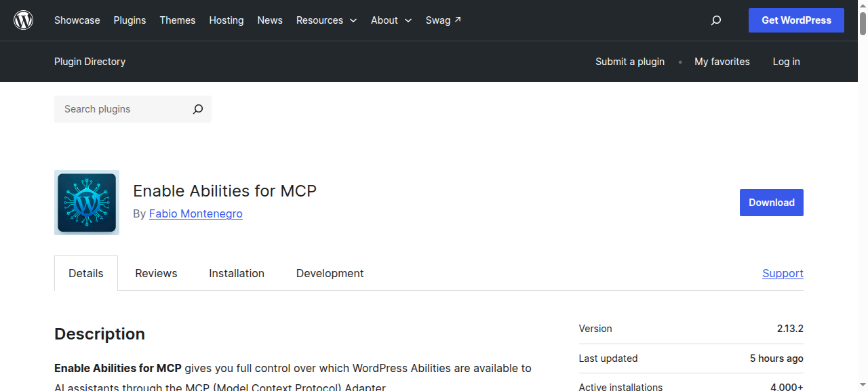Open the Plugin Directory link
Viewport: 868px width, 391px height.
point(90,62)
